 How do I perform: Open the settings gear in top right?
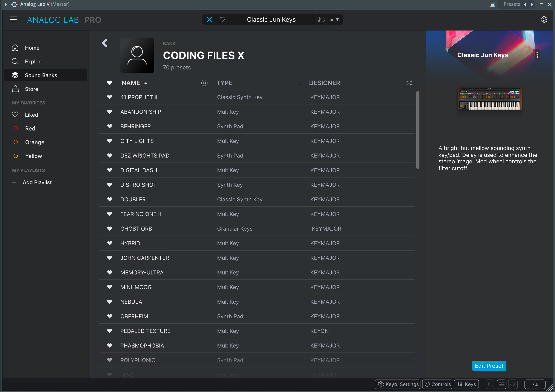point(544,20)
